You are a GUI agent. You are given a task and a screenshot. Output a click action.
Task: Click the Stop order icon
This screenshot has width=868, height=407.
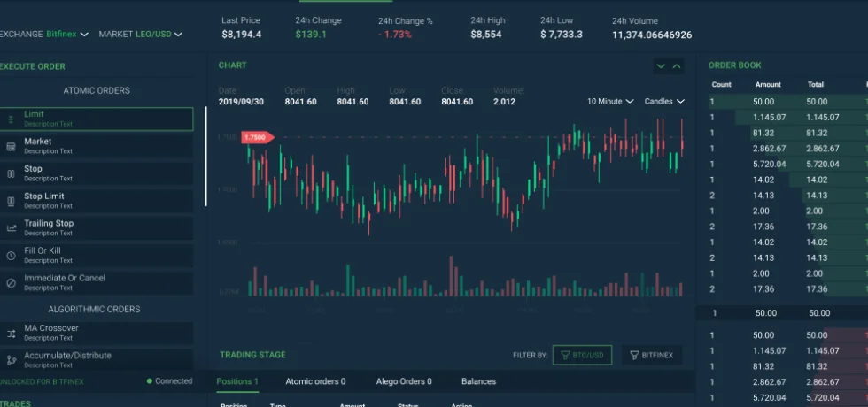tap(11, 173)
